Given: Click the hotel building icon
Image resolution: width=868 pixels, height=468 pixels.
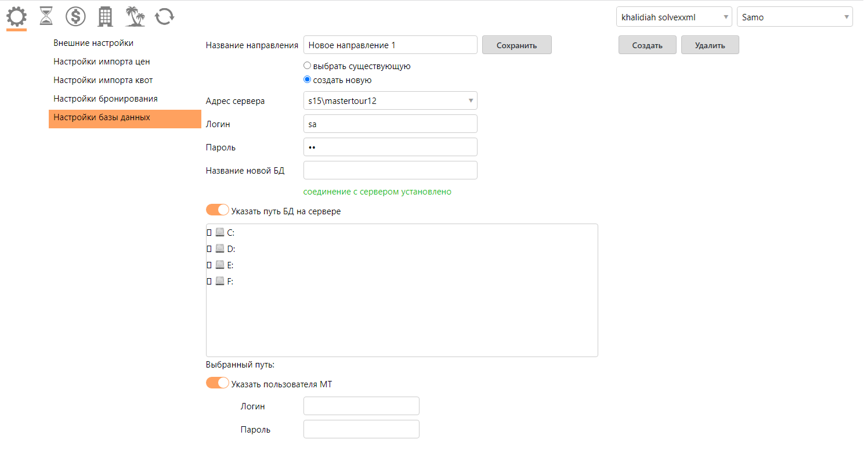Looking at the screenshot, I should tap(105, 17).
